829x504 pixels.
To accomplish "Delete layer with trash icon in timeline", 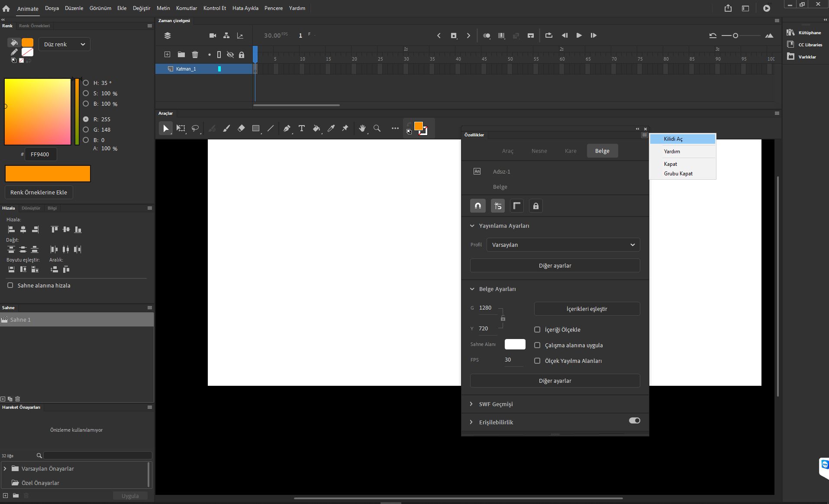I will coord(195,55).
